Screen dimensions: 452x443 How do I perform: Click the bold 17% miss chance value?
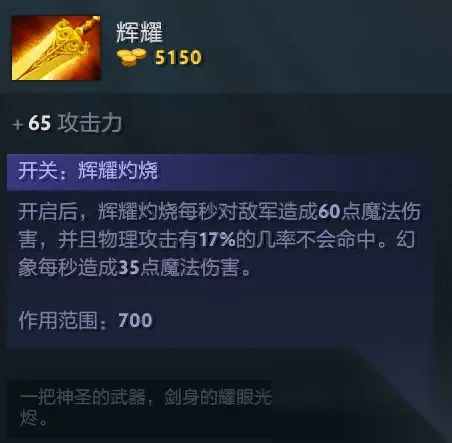pyautogui.click(x=218, y=239)
